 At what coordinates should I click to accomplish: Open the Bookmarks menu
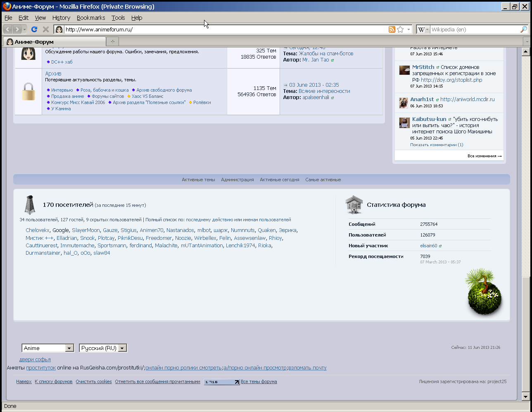pos(91,18)
